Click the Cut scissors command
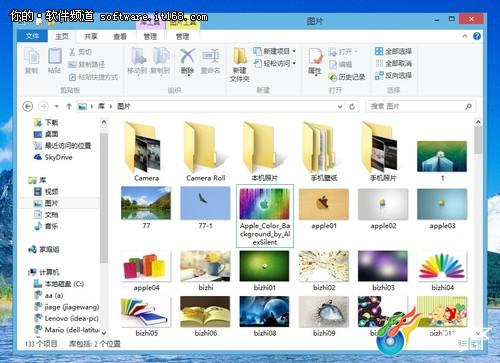The width and height of the screenshot is (500, 363). point(80,52)
